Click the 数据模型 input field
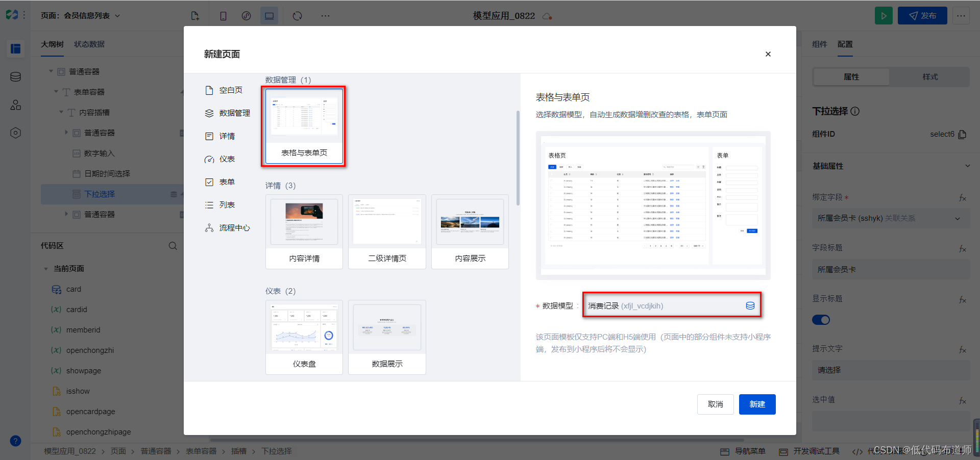Viewport: 980px width, 460px height. 671,305
